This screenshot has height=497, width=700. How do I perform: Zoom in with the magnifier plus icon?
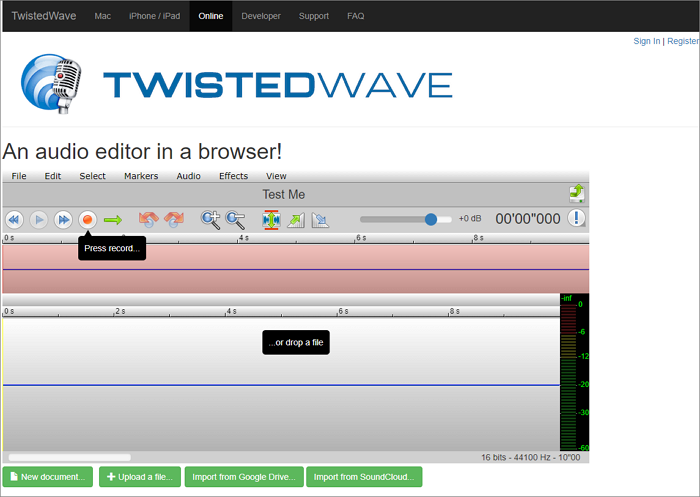click(x=210, y=219)
